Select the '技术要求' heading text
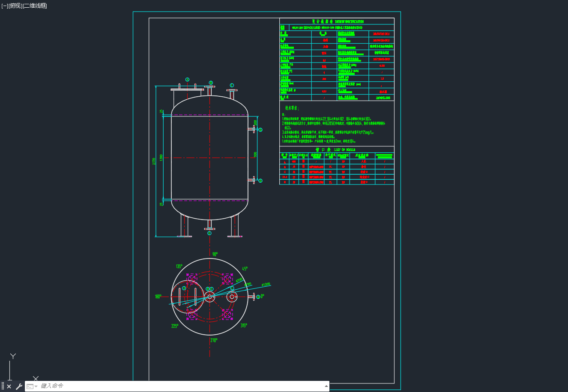This screenshot has height=392, width=568. tap(292, 108)
